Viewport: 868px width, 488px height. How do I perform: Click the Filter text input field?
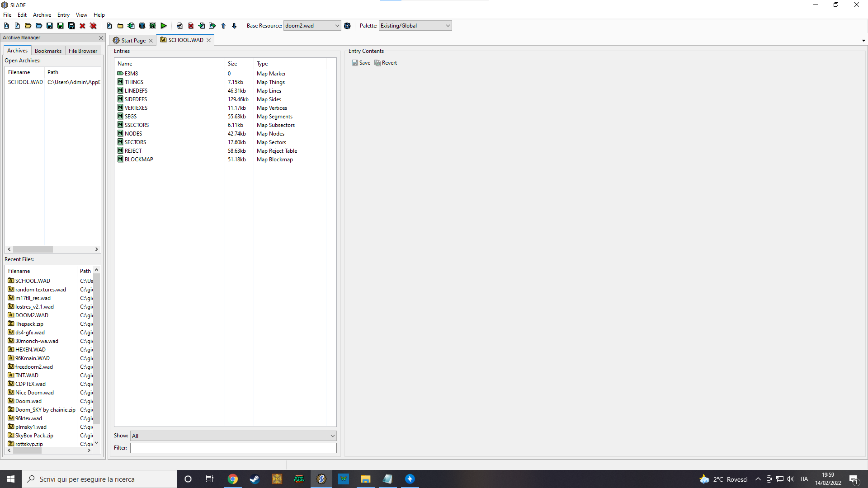click(x=233, y=448)
